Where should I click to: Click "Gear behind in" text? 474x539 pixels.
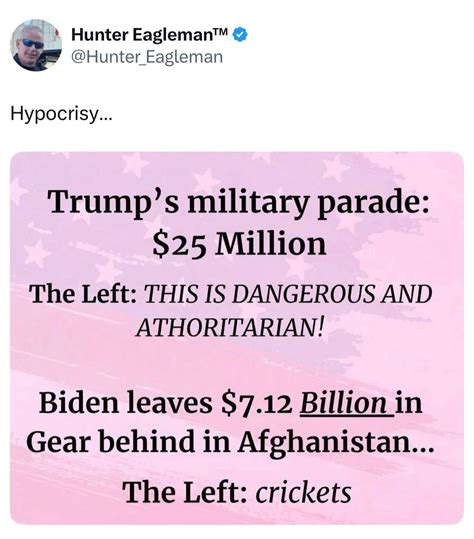pyautogui.click(x=129, y=442)
